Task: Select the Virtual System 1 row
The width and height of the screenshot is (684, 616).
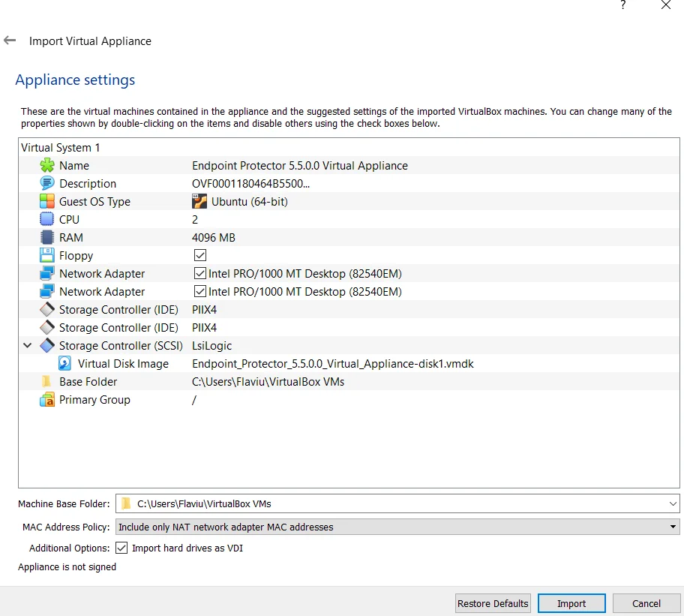Action: click(x=349, y=148)
